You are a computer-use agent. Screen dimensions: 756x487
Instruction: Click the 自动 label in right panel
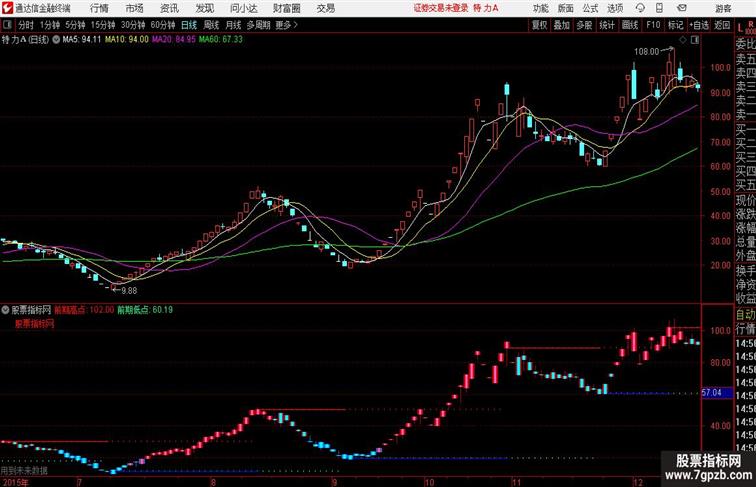click(x=745, y=315)
